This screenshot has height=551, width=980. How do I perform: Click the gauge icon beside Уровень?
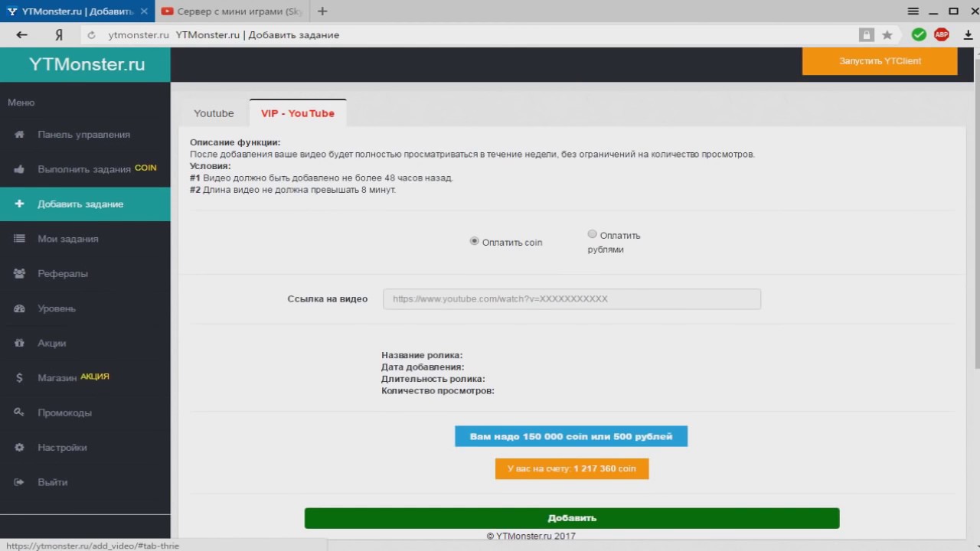tap(20, 308)
